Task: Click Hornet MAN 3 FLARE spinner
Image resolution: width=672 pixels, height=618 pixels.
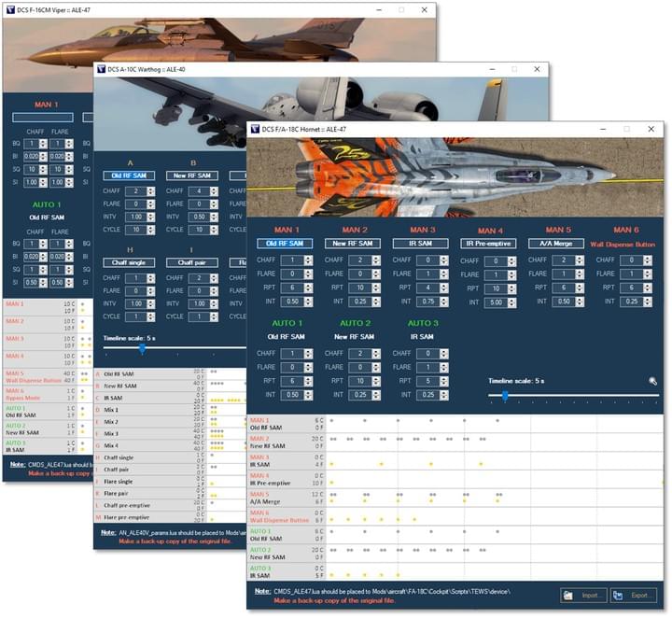Action: coord(432,274)
